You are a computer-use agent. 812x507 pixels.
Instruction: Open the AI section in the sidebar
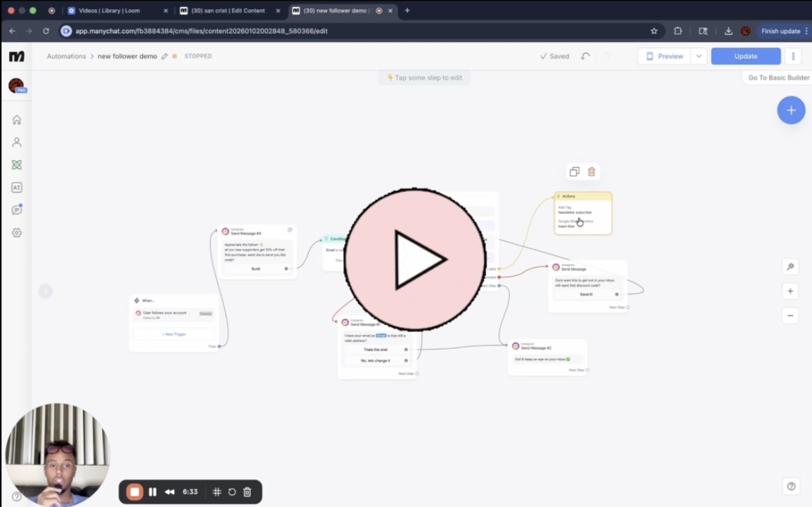click(17, 187)
